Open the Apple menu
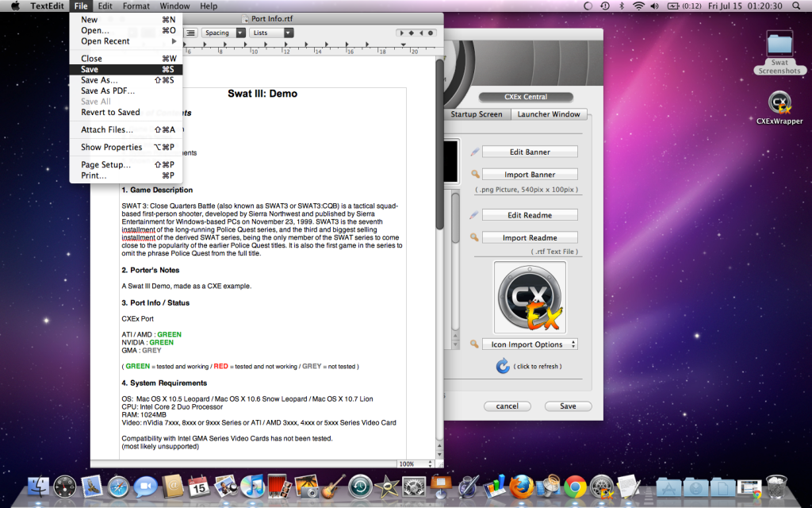Image resolution: width=812 pixels, height=508 pixels. [x=15, y=6]
